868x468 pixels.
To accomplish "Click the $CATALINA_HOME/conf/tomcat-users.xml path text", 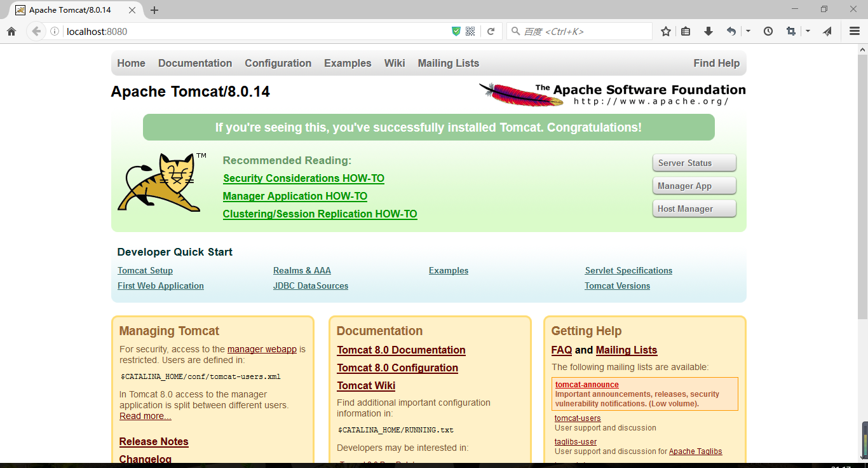I will tap(201, 376).
